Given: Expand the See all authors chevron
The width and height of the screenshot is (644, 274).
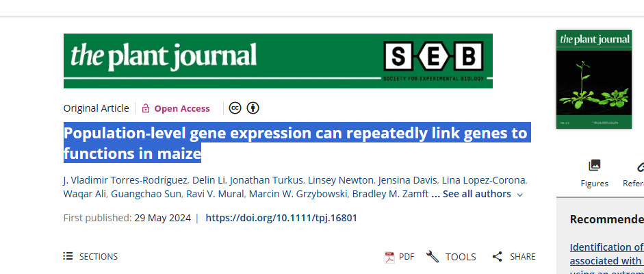Looking at the screenshot, I should click(x=519, y=195).
